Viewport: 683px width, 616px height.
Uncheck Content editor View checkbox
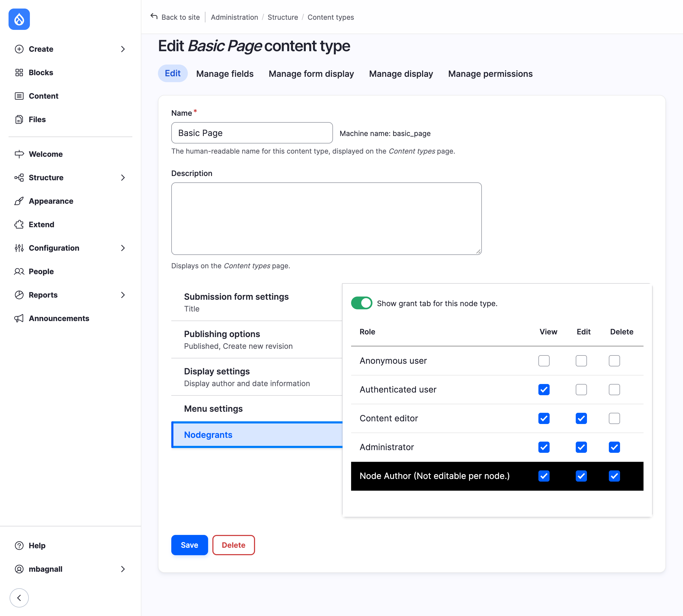(x=544, y=418)
